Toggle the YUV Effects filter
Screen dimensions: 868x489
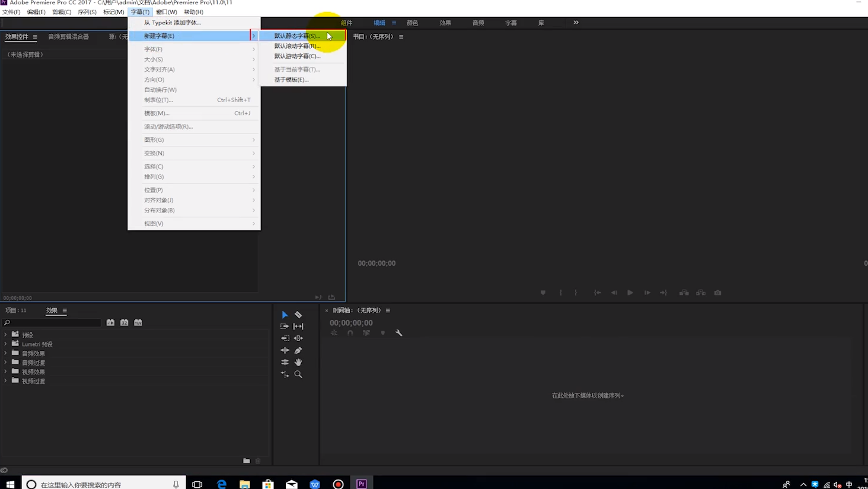(x=138, y=322)
